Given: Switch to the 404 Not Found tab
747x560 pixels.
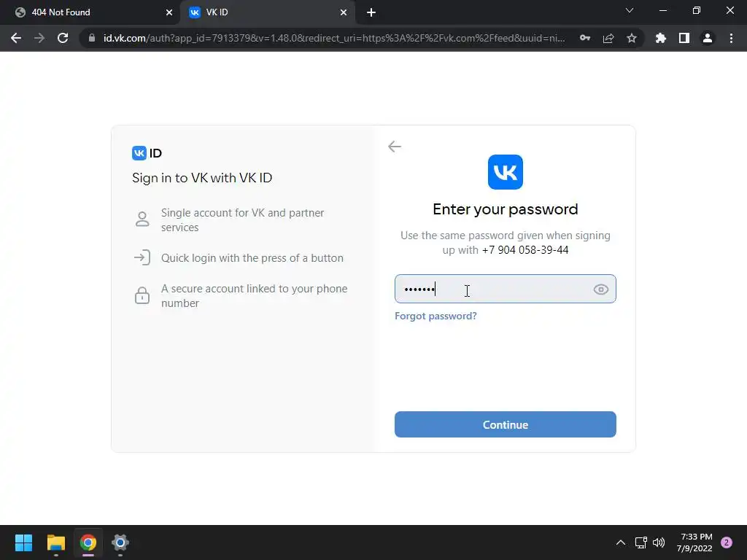Looking at the screenshot, I should coord(90,12).
